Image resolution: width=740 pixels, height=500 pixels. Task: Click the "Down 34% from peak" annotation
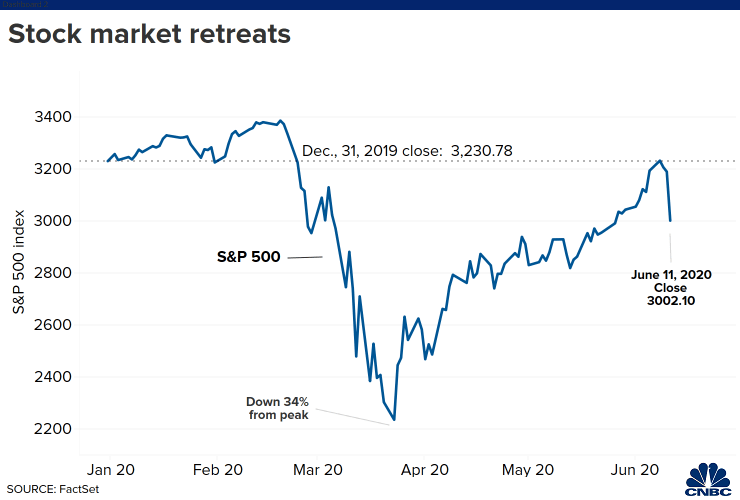(276, 407)
